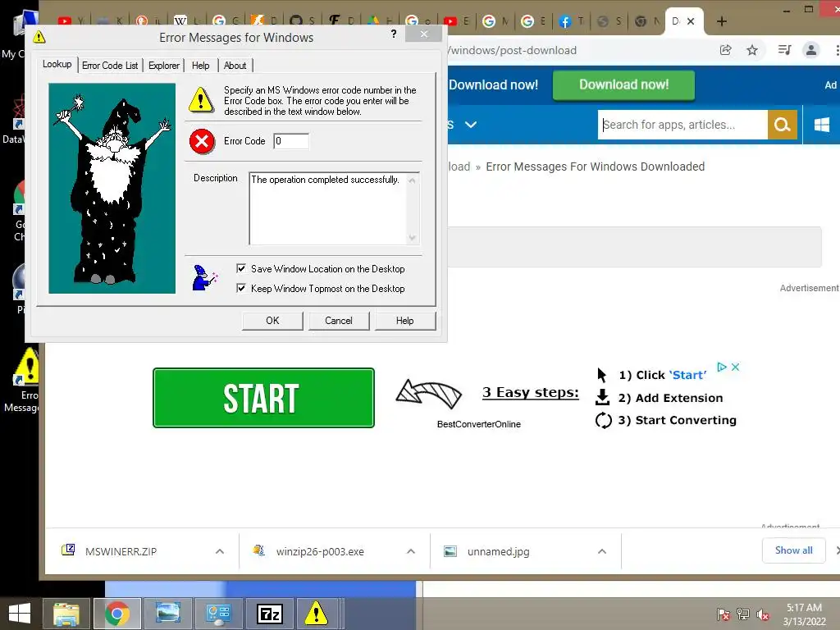Click the AdChoices triangle icon

coord(722,367)
